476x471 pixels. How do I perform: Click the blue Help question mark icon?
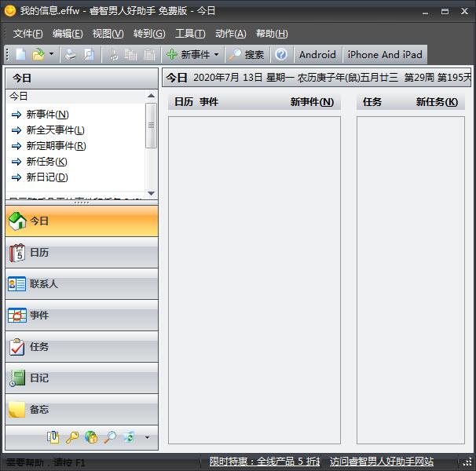[x=281, y=55]
